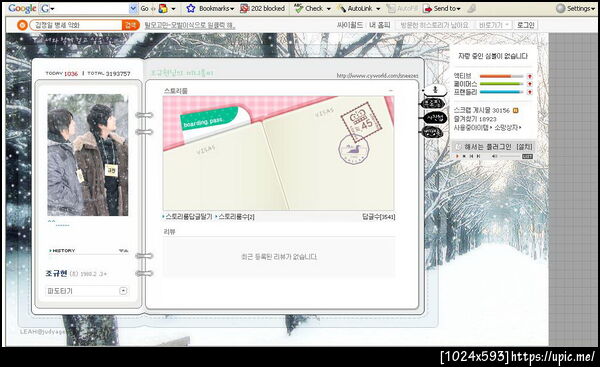
Task: Open the 싸이월드 link in the top bar
Action: (350, 25)
